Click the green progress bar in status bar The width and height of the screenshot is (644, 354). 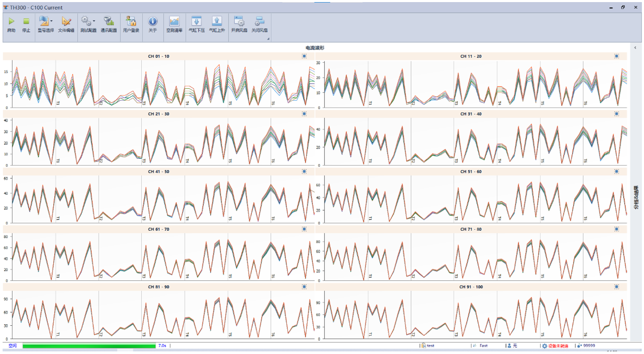coord(89,346)
